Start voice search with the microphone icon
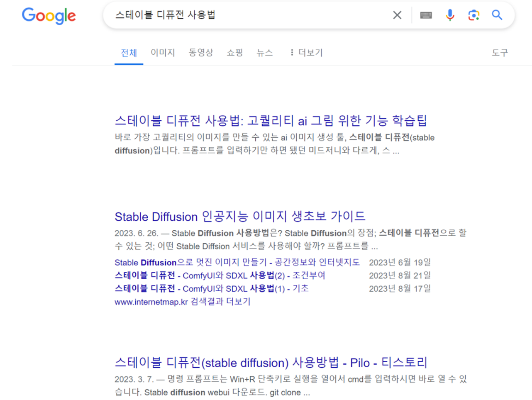The width and height of the screenshot is (532, 400). point(450,15)
